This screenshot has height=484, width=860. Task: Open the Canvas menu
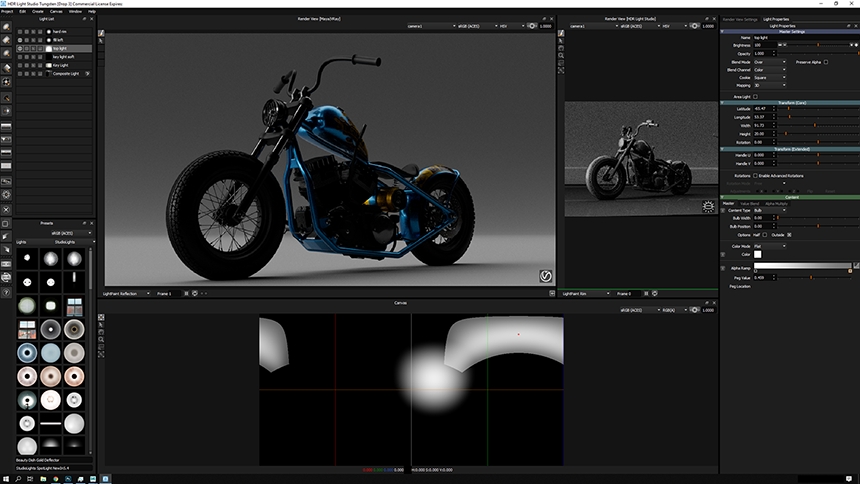(56, 11)
